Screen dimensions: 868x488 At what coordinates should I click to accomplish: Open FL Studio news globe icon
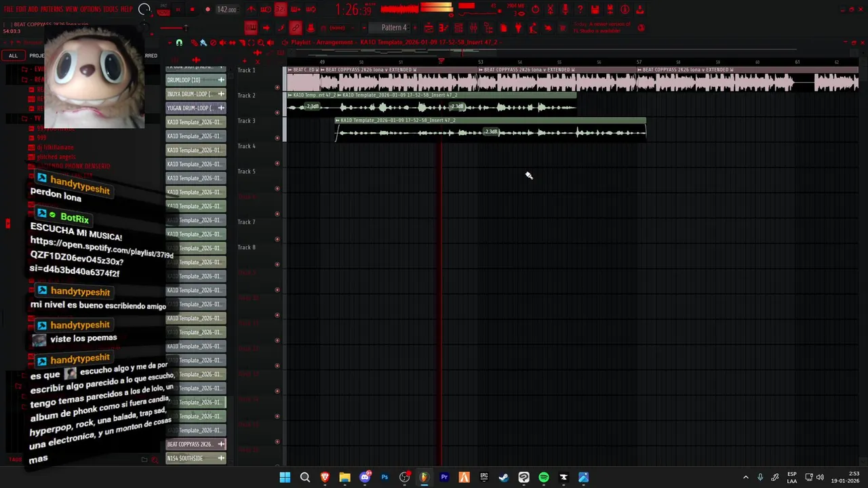pos(641,28)
